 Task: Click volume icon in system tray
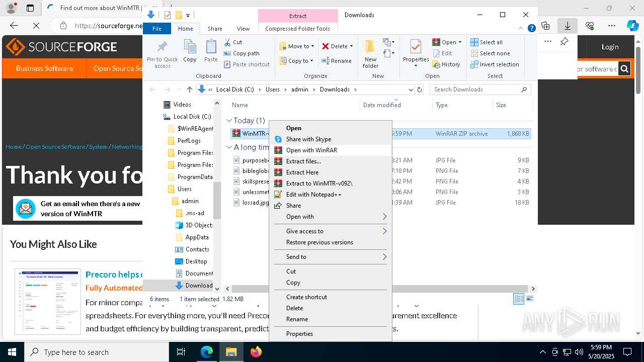579,352
